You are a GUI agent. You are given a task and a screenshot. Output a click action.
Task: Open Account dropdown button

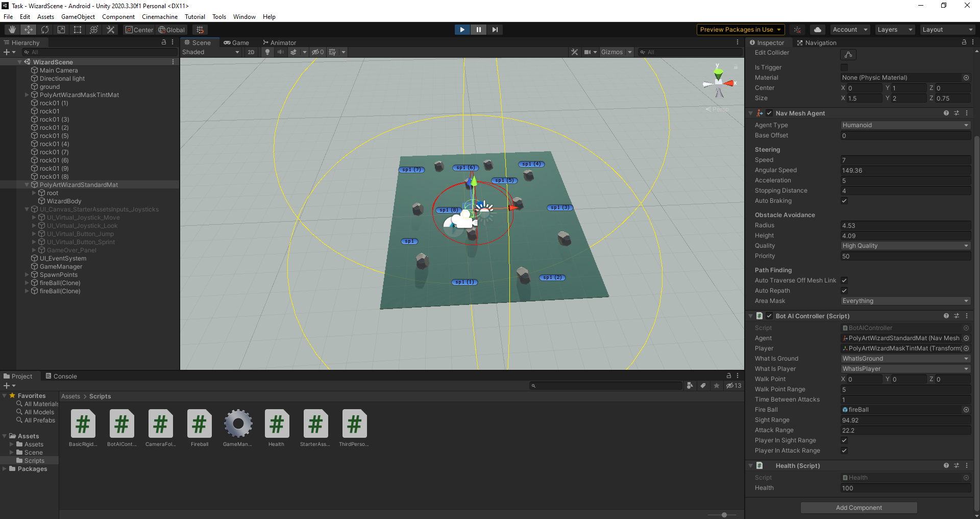pos(849,30)
